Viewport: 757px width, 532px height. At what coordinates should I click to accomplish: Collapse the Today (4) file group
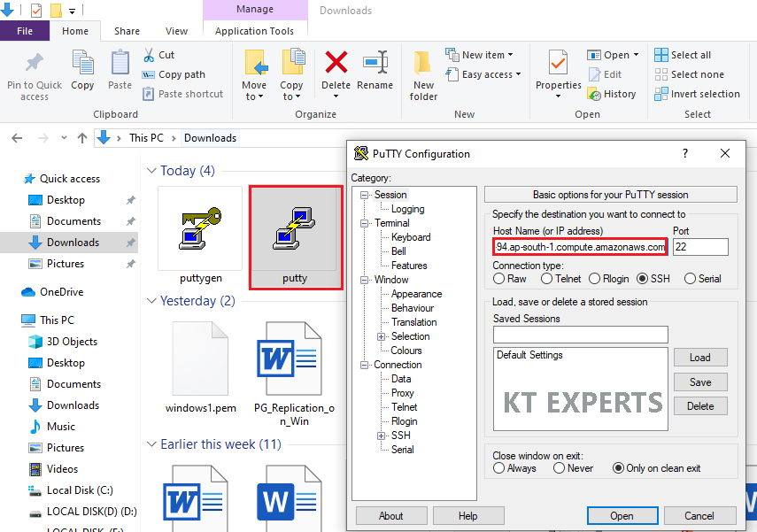coord(151,171)
